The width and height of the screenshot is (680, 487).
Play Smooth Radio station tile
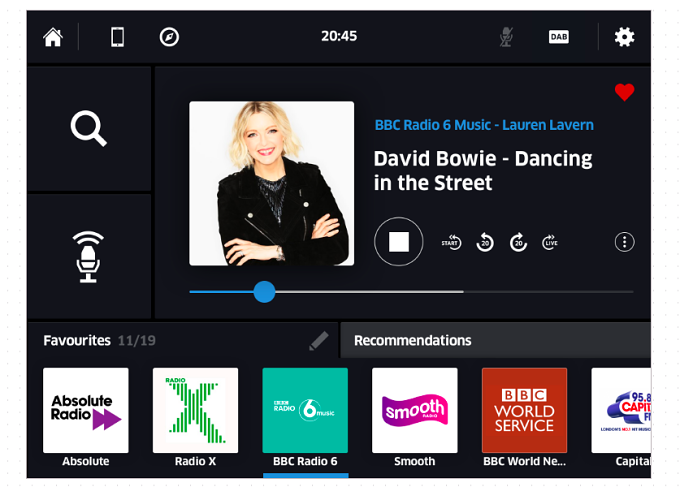pos(415,410)
